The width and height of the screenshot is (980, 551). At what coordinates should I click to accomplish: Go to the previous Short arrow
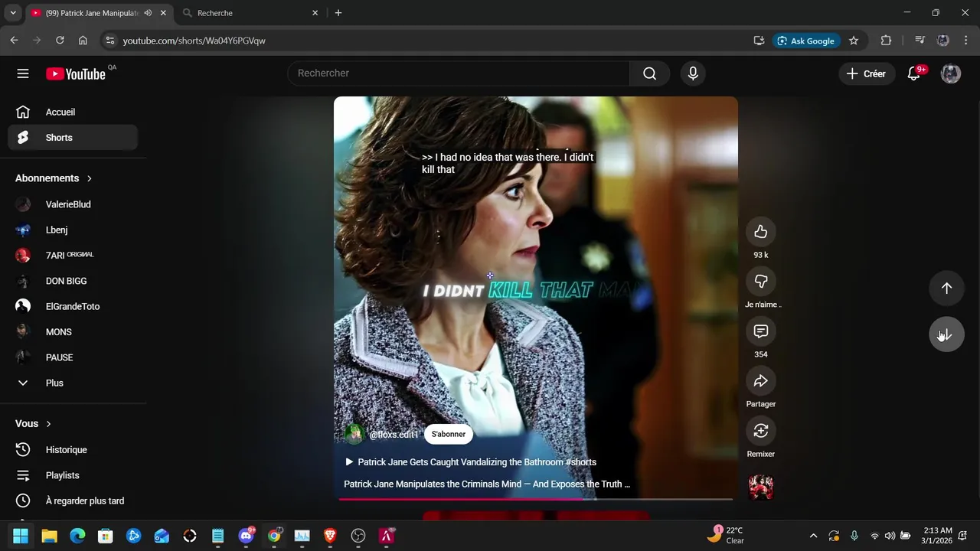click(947, 289)
